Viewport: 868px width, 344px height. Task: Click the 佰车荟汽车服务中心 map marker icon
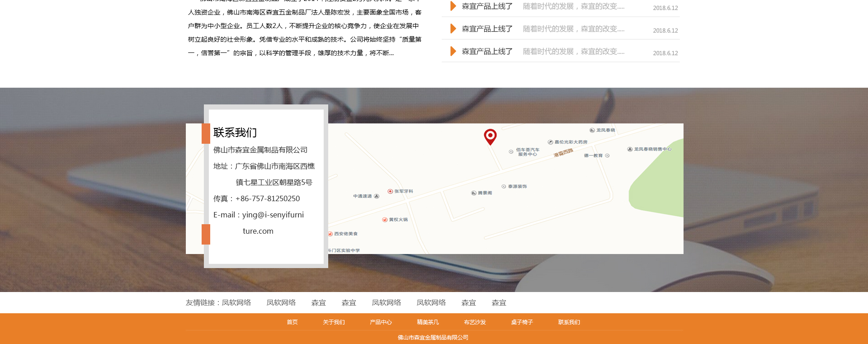(511, 152)
